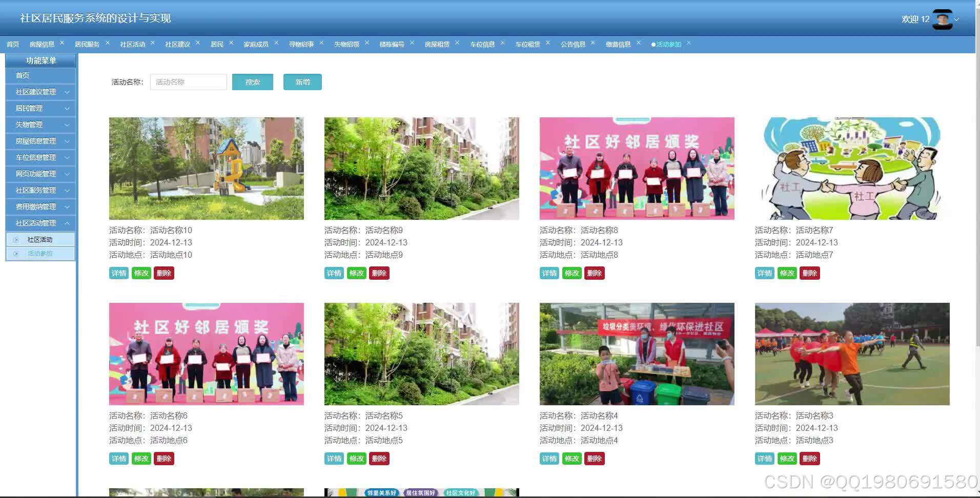Click 修改 for 活动名称10
Viewport: 980px width, 498px height.
coord(141,273)
